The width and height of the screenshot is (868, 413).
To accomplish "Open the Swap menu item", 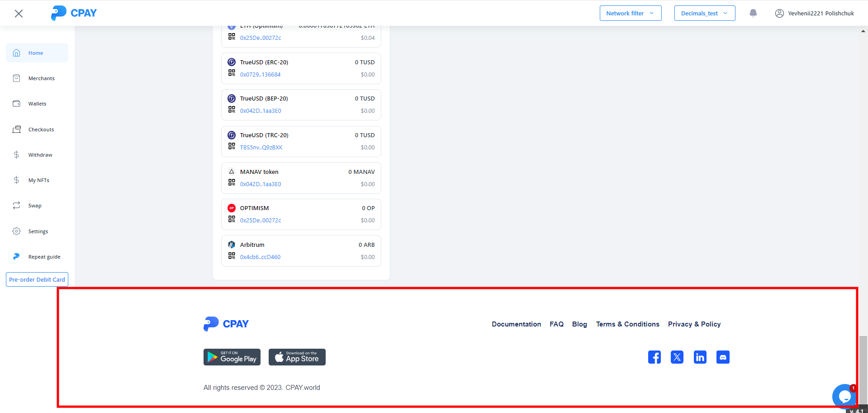I will (35, 206).
